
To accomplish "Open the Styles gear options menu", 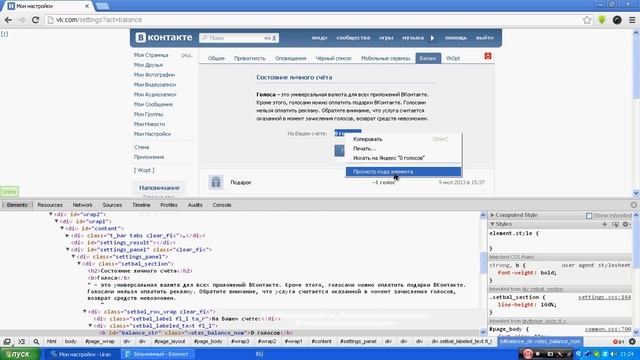I will [x=626, y=224].
